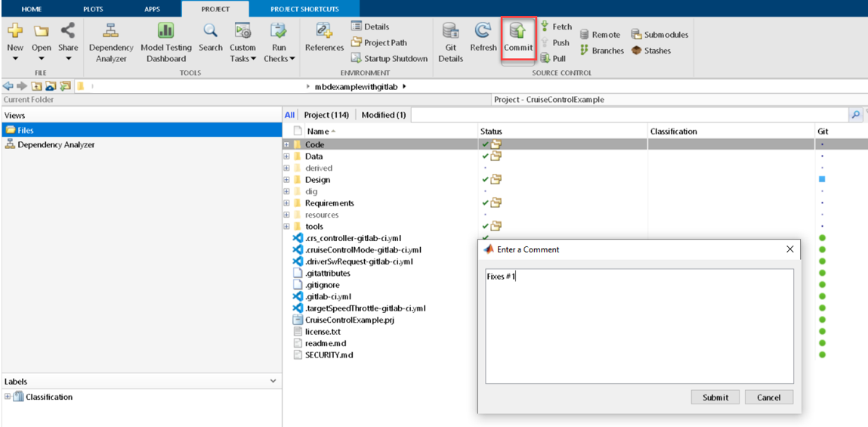Image resolution: width=868 pixels, height=427 pixels.
Task: Switch to the PLOTS ribbon tab
Action: point(93,9)
